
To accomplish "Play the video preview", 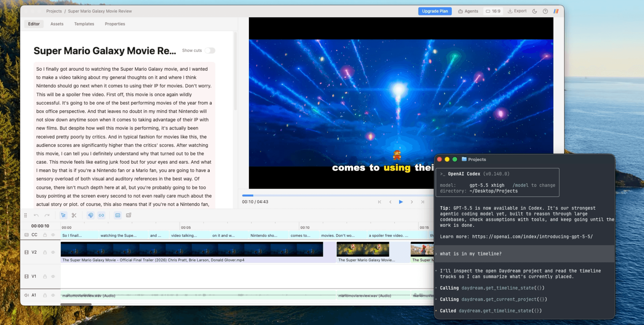I will pyautogui.click(x=401, y=202).
